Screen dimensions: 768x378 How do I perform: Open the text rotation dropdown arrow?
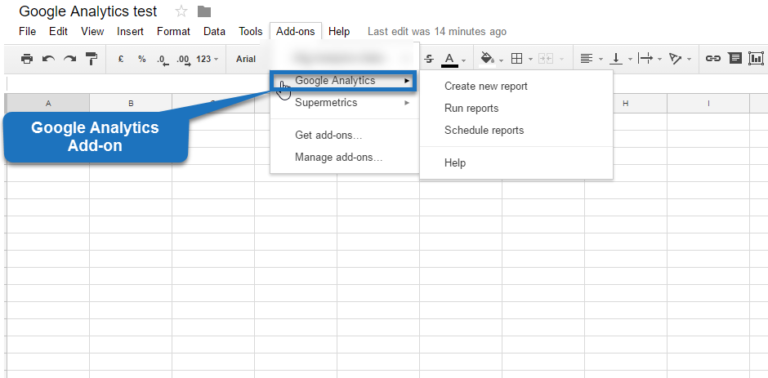pyautogui.click(x=689, y=60)
